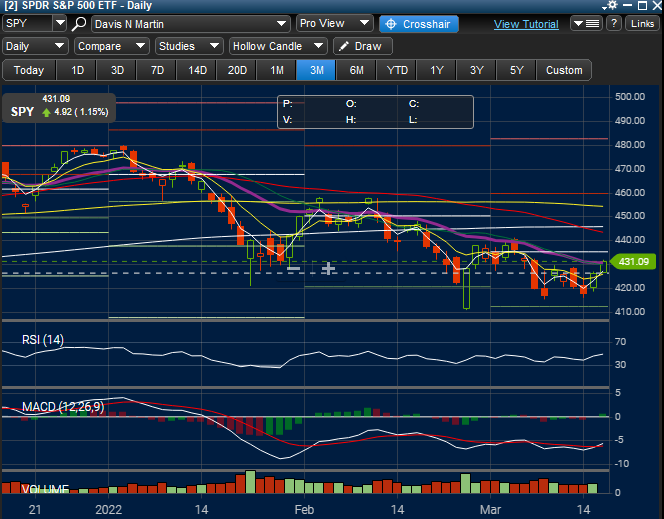Viewport: 664px width, 519px height.
Task: Click the Mar date axis label
Action: [490, 510]
